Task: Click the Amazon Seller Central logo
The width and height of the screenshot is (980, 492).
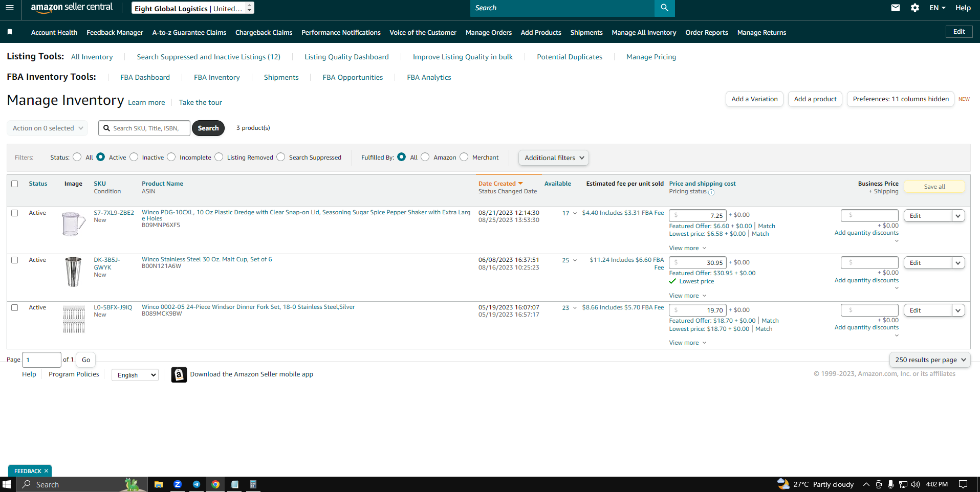Action: click(x=72, y=8)
